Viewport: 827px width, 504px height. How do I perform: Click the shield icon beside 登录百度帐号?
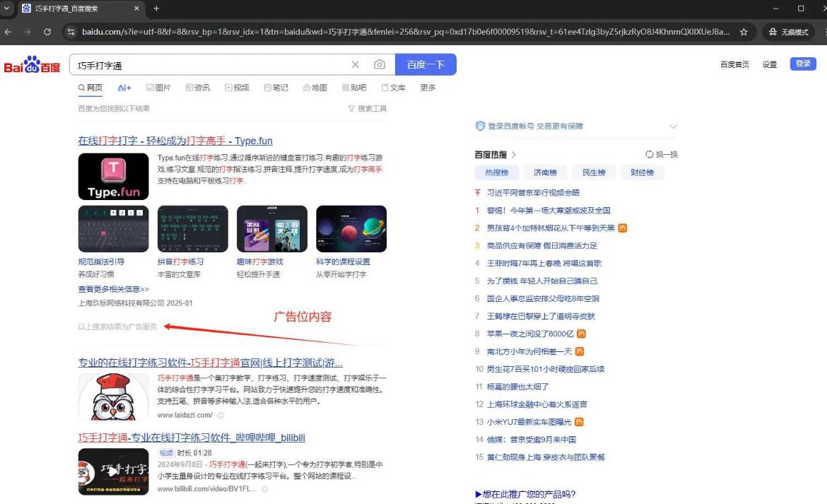480,126
